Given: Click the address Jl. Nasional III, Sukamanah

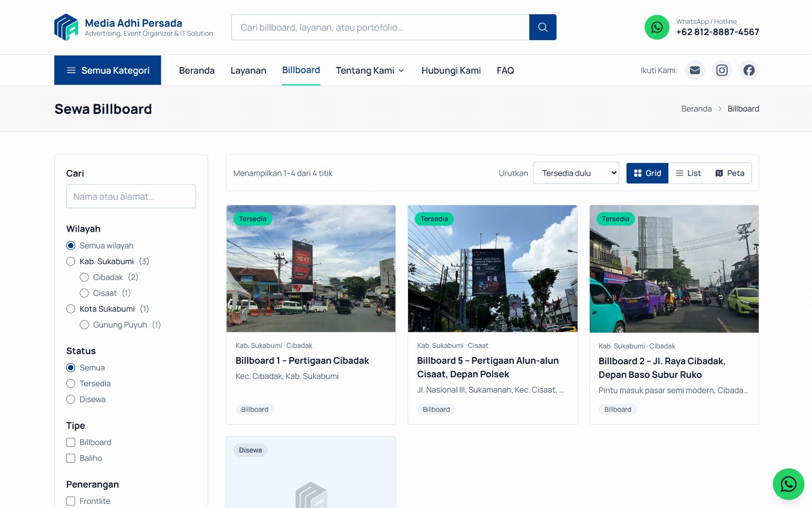Looking at the screenshot, I should pos(491,390).
